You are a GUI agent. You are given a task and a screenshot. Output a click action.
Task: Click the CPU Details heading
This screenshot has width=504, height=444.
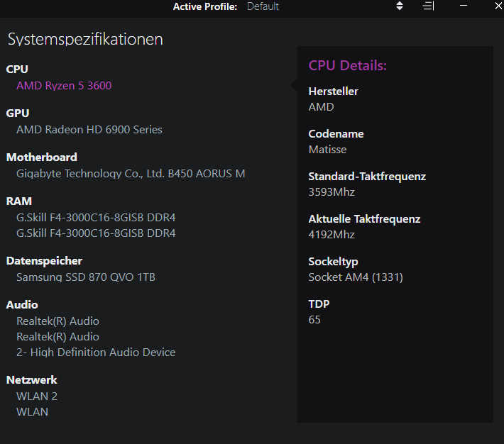tap(347, 65)
